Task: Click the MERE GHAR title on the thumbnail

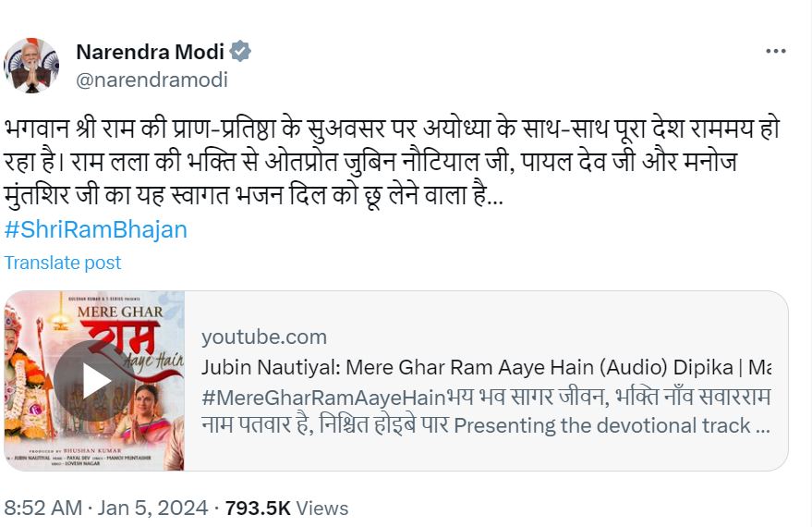Action: tap(120, 312)
